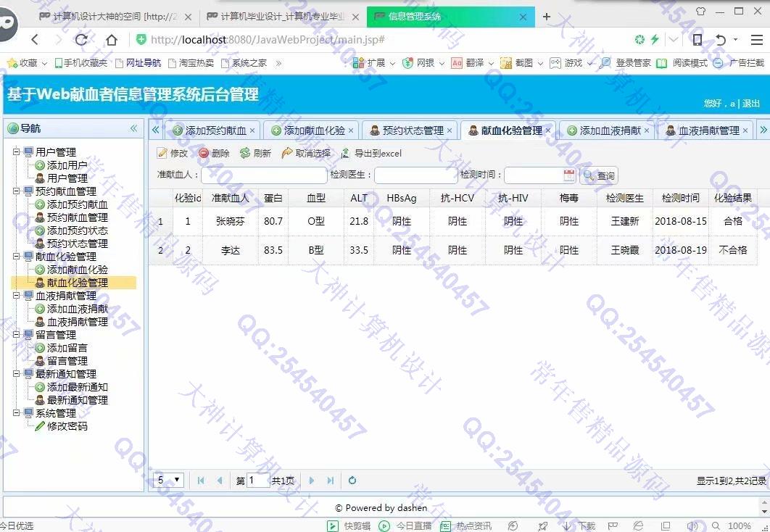The width and height of the screenshot is (770, 532).
Task: Collapse the 最新通知管理 tree node
Action: (x=16, y=373)
